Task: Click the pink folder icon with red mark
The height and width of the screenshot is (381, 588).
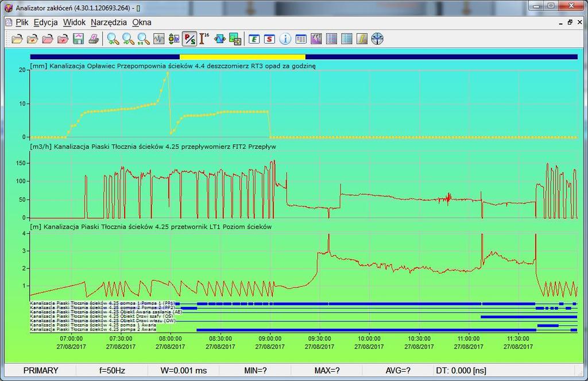Action: coord(63,39)
